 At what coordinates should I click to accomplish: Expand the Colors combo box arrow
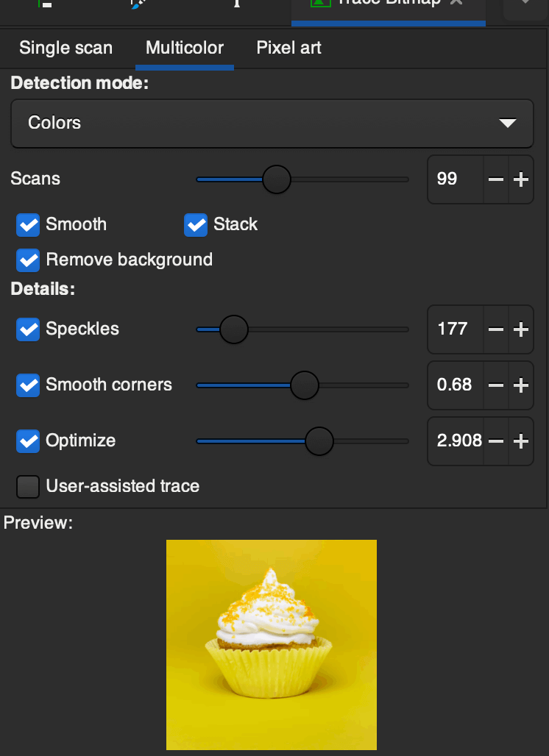click(x=507, y=124)
